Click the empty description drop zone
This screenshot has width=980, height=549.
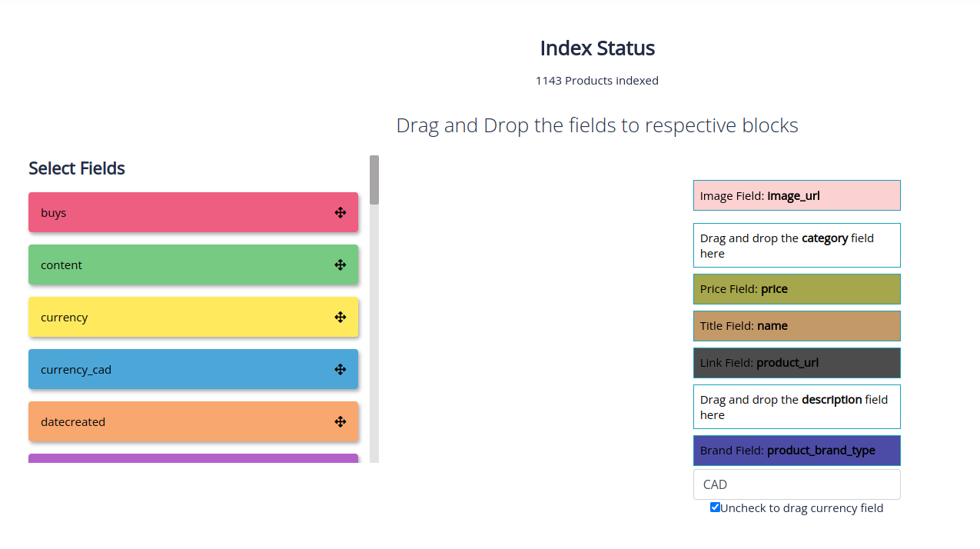pos(796,407)
